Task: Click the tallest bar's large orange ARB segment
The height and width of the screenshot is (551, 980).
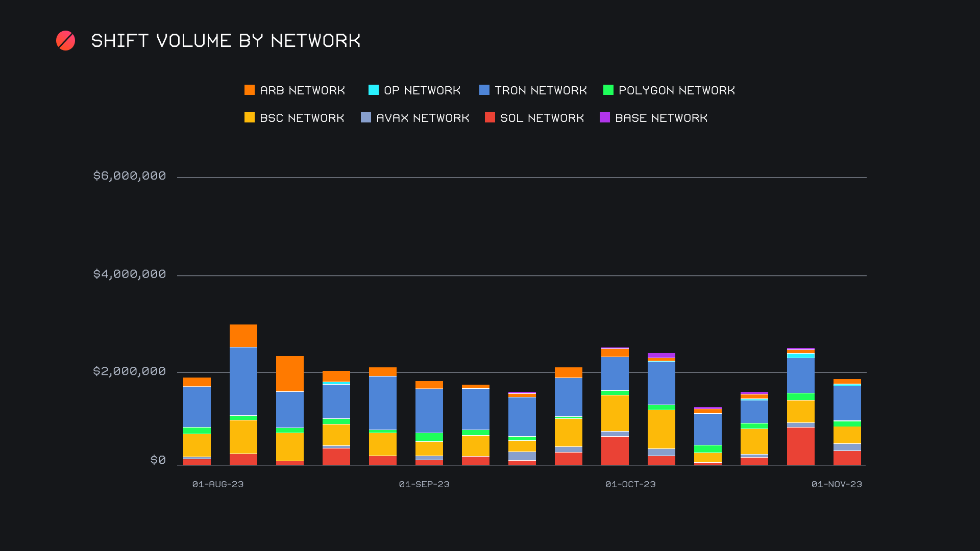Action: pos(243,336)
